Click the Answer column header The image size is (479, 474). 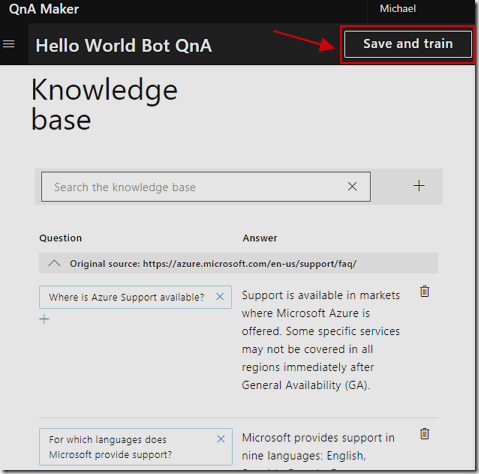point(260,238)
